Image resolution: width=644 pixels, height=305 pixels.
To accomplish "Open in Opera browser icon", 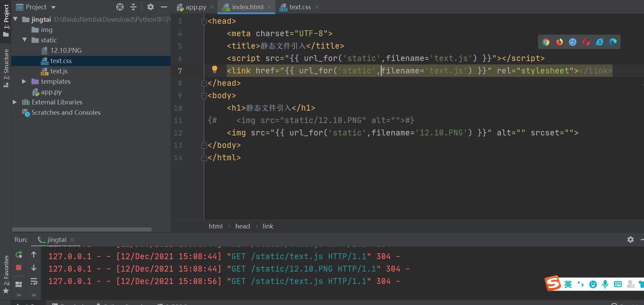I will tap(586, 42).
